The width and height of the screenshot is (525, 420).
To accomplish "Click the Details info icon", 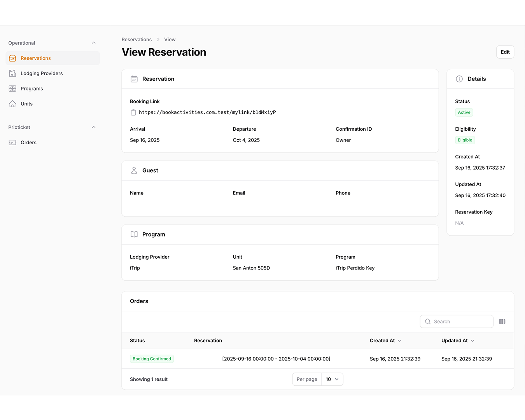I will [459, 79].
